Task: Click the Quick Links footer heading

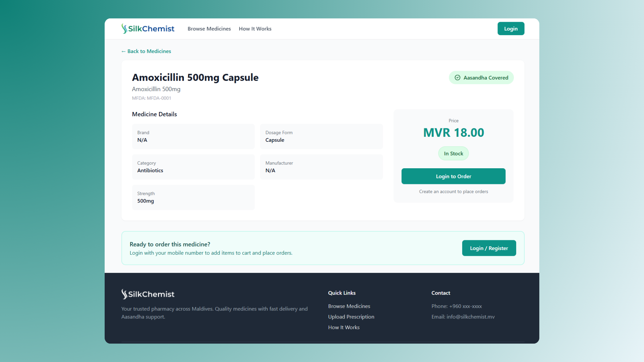Action: click(x=342, y=293)
